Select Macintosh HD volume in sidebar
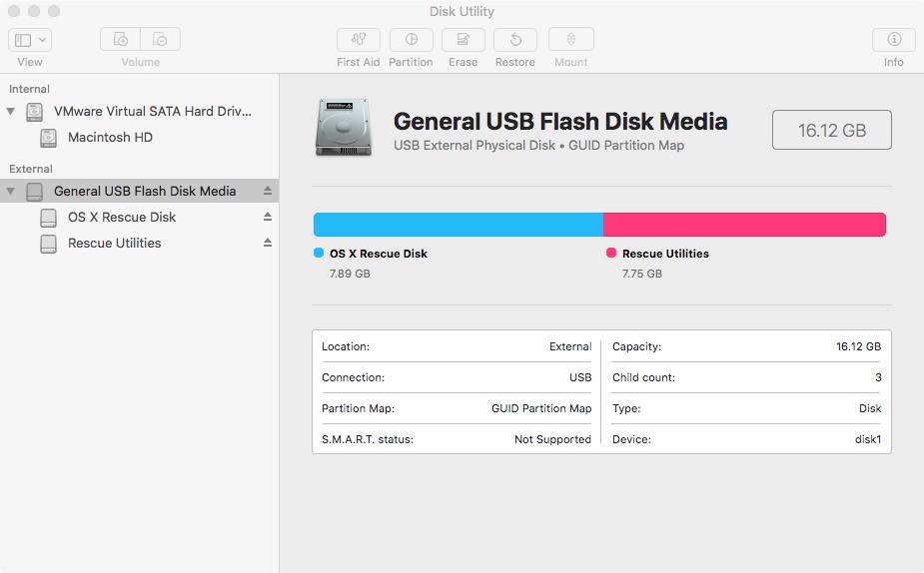The image size is (924, 573). [139, 137]
